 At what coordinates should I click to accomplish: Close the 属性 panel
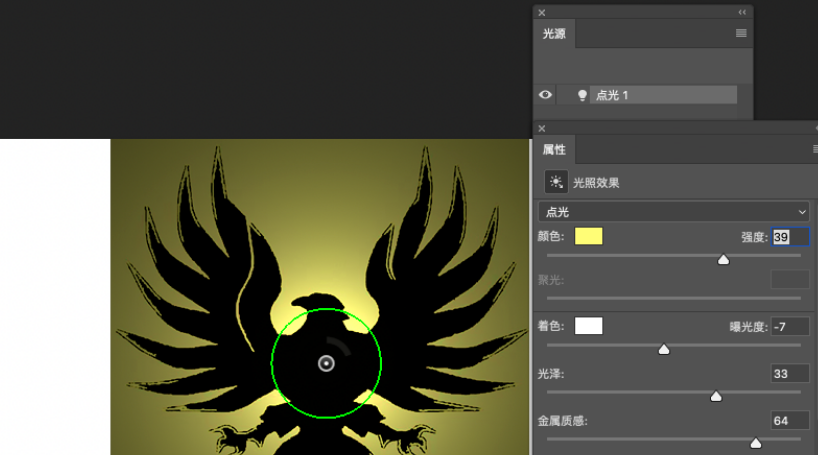point(542,128)
